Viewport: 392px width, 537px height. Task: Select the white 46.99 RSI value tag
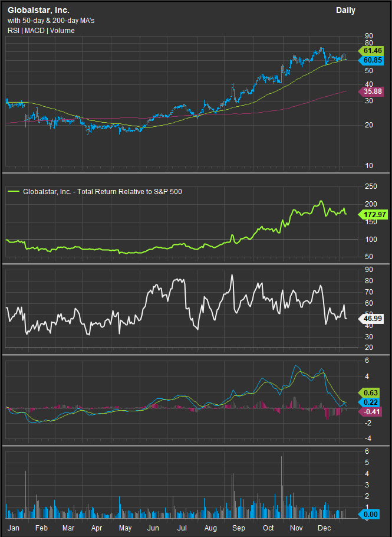[373, 318]
